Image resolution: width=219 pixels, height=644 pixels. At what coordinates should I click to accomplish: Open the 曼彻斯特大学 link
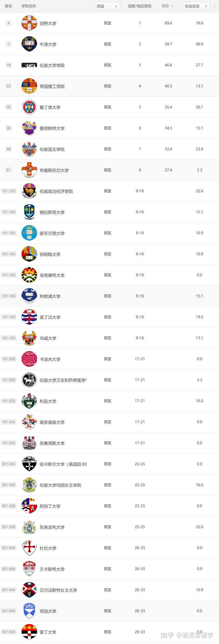52,128
